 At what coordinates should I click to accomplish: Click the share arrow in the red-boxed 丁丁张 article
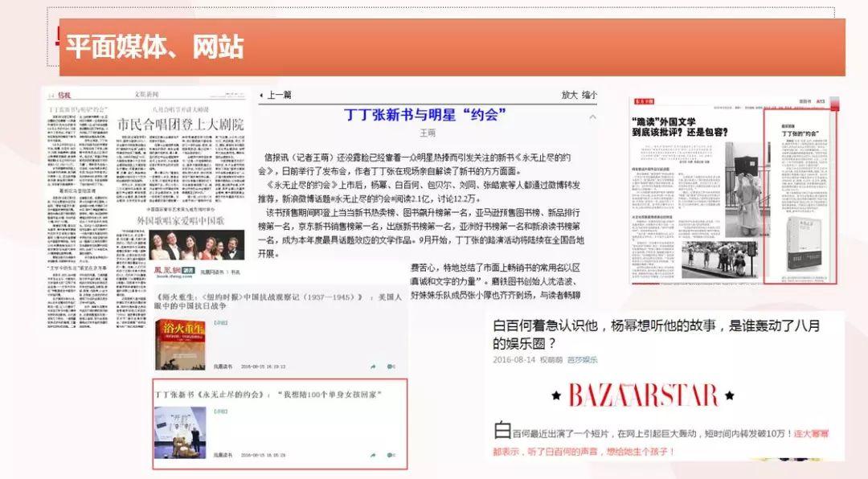(373, 456)
